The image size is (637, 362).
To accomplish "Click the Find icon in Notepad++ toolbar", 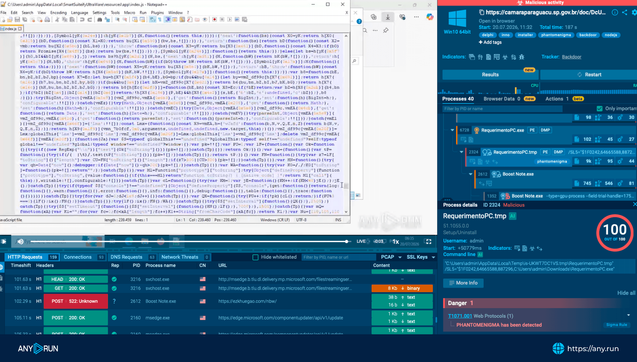I will (x=100, y=19).
